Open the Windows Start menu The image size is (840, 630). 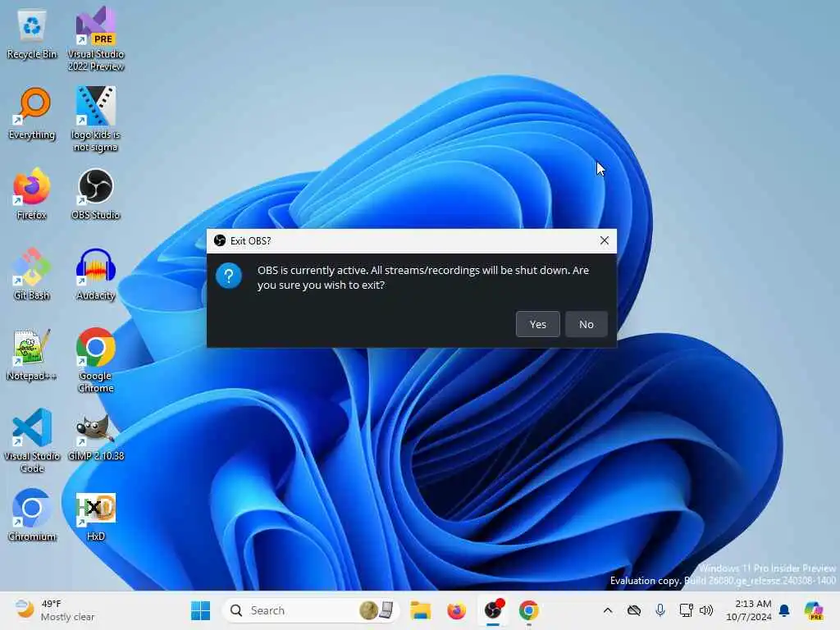tap(200, 610)
